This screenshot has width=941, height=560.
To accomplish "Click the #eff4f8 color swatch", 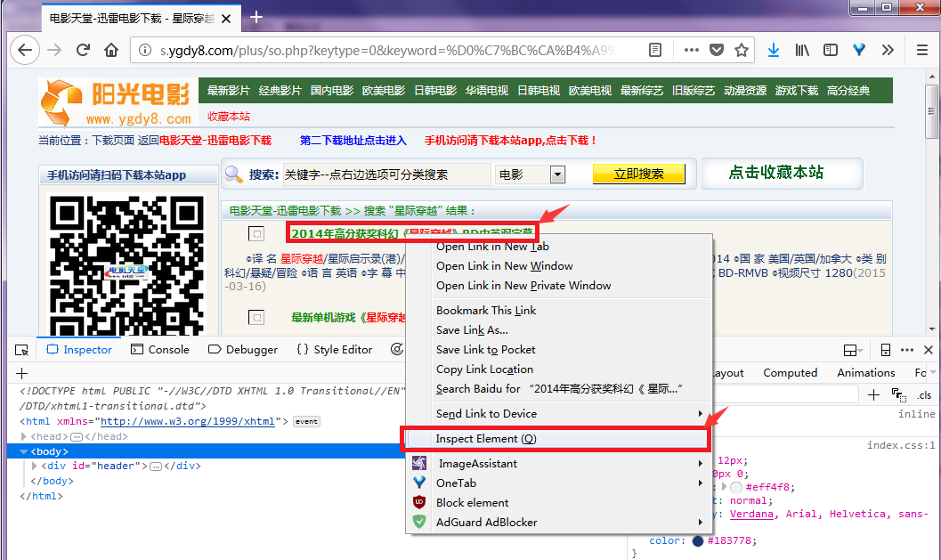I will click(736, 487).
